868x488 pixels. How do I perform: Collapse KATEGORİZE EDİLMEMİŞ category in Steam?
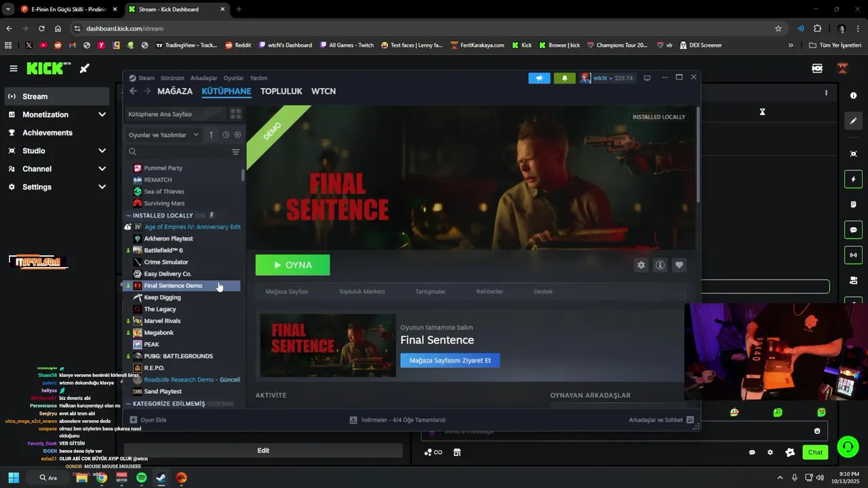pyautogui.click(x=127, y=404)
